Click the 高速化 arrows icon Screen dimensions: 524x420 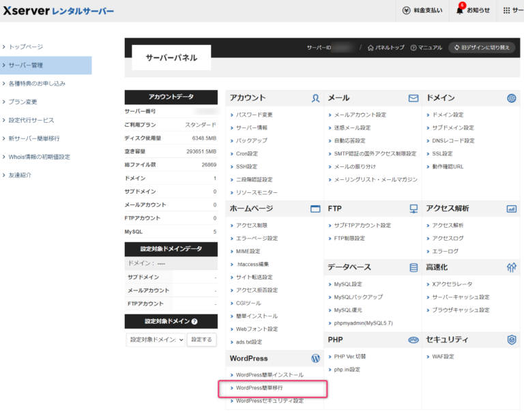[x=511, y=267]
